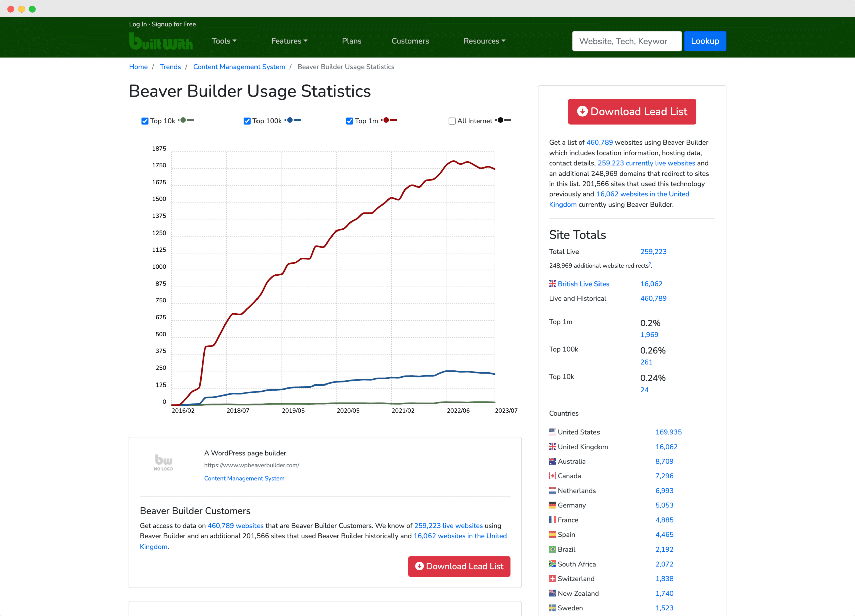Open Content Management System breadcrumb
Screen dimensions: 855x616
(x=239, y=67)
